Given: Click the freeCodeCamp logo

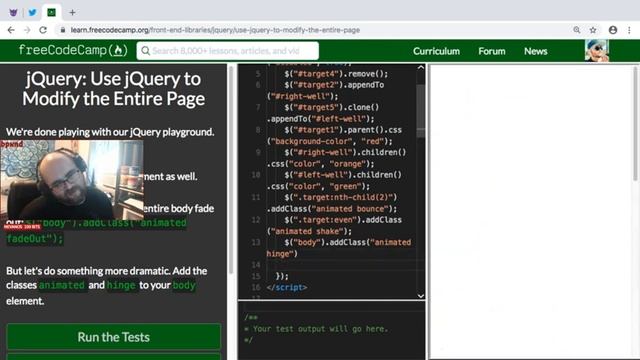Looking at the screenshot, I should tap(73, 50).
